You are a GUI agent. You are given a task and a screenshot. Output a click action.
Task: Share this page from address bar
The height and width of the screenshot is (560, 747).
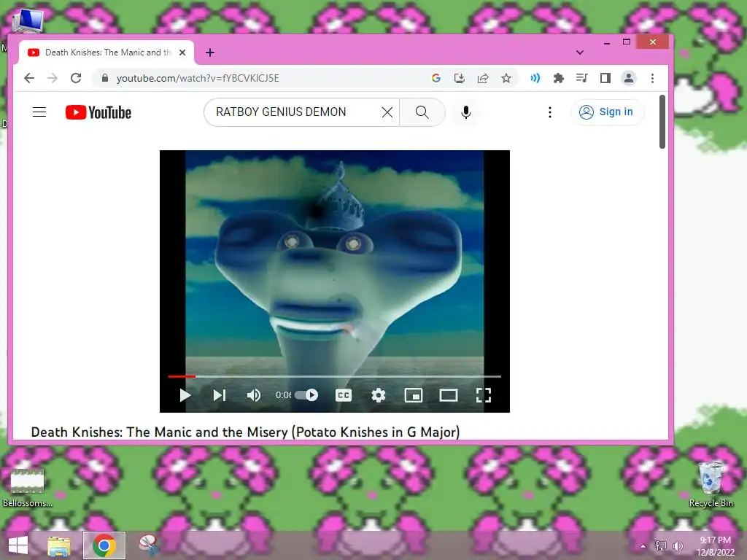pyautogui.click(x=483, y=78)
